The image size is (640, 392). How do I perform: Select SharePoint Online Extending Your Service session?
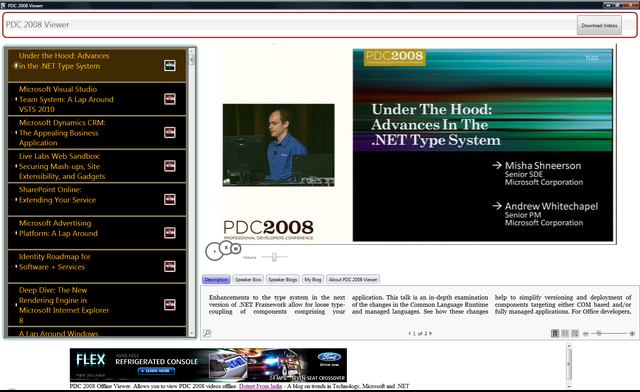(97, 199)
